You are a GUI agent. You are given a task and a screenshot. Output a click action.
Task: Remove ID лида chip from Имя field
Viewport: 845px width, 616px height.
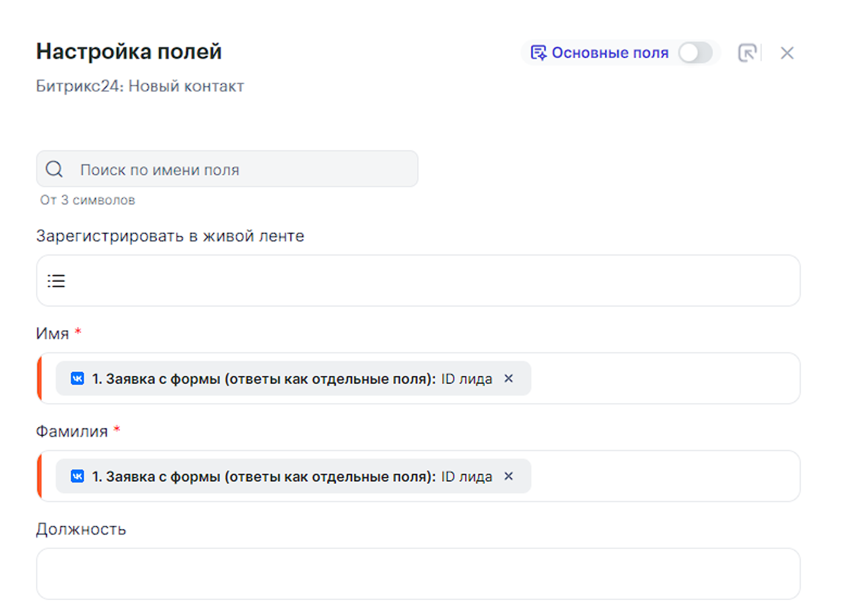click(508, 379)
